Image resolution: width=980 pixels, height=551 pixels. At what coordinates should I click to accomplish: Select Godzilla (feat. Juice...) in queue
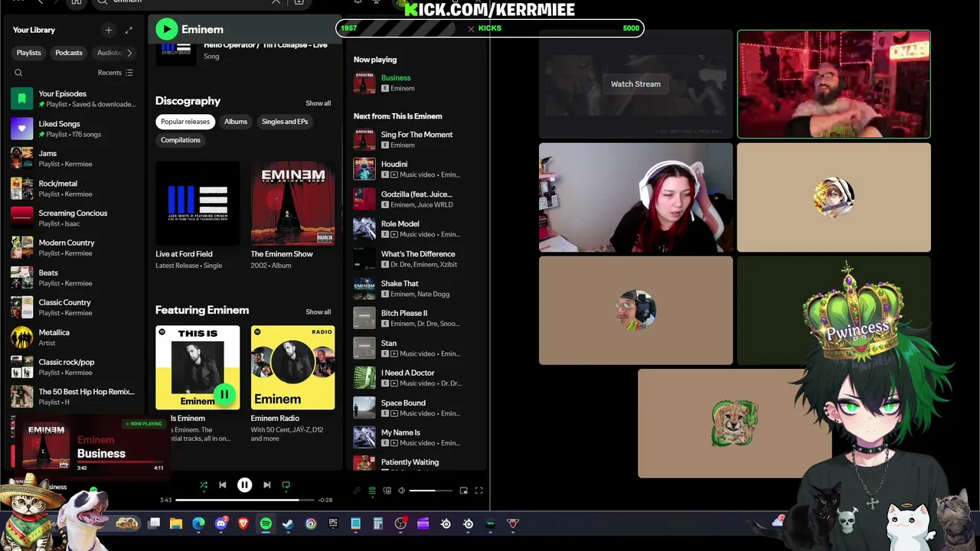(x=417, y=199)
